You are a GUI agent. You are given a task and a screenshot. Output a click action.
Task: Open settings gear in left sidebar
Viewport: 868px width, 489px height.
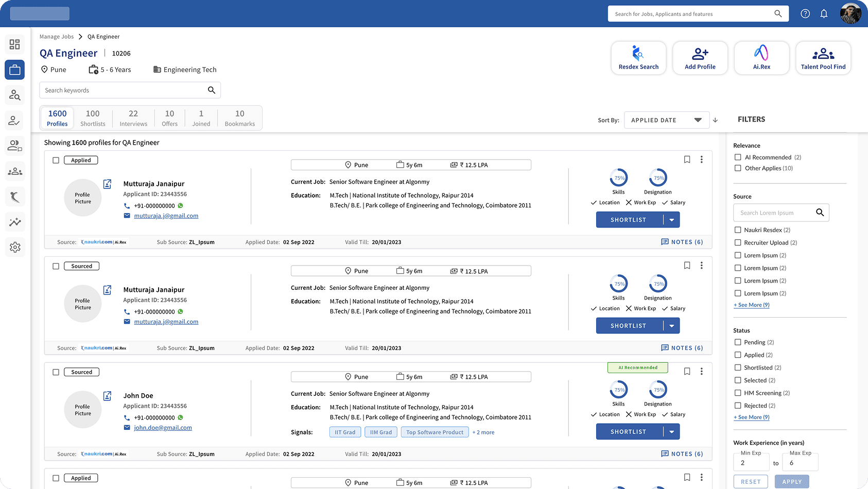[x=15, y=247]
